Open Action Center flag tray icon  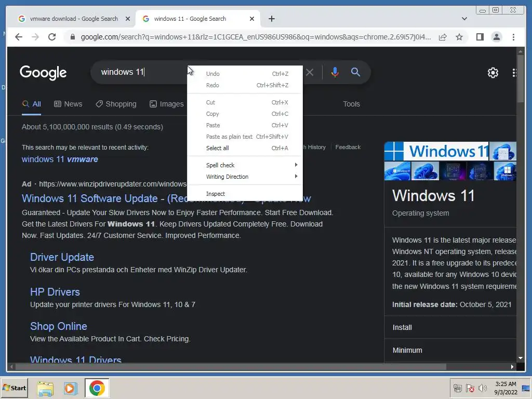point(470,388)
